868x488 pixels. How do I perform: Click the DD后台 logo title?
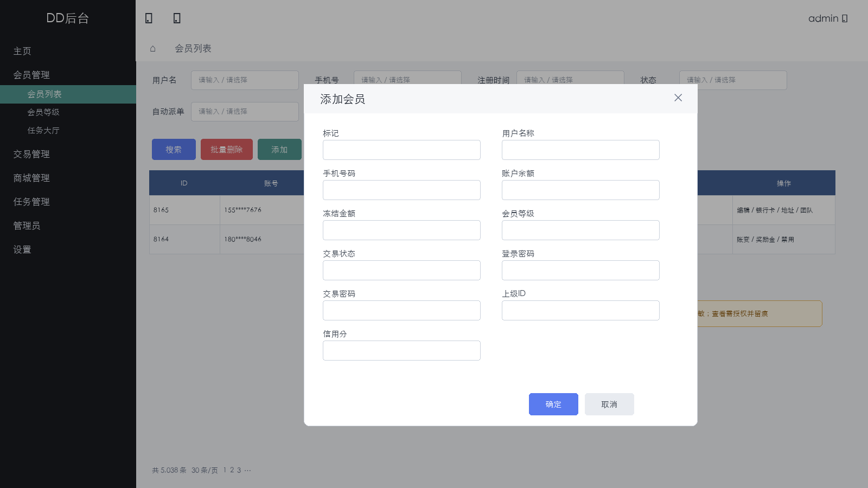coord(68,18)
